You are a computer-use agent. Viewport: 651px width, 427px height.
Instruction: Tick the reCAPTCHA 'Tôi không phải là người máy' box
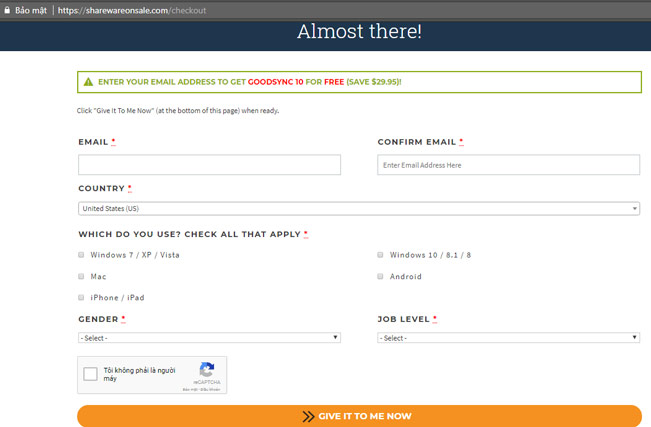[90, 374]
